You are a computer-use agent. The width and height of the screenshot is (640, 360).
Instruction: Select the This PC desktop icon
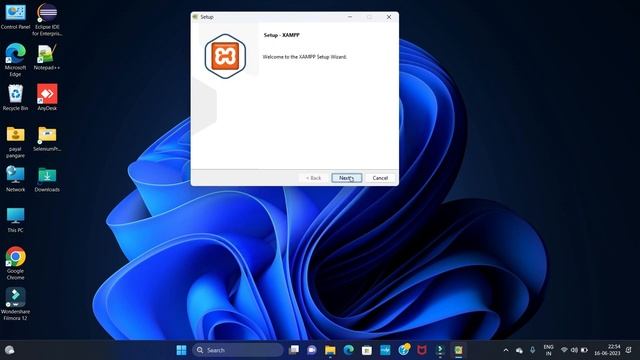16,220
